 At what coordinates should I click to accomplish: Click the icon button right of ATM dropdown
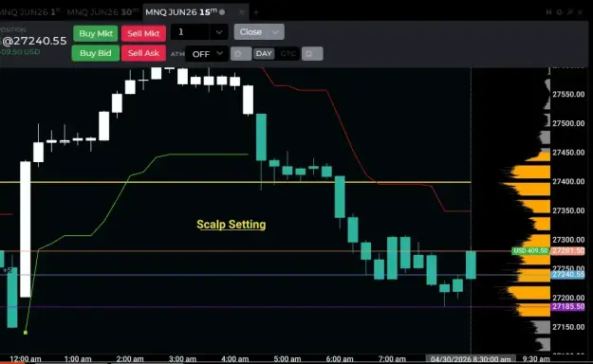(241, 54)
